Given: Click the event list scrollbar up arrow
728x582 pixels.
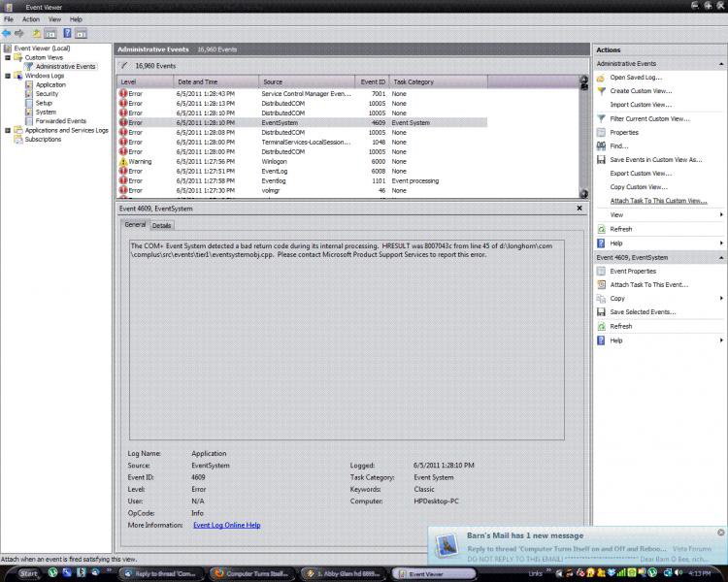Looking at the screenshot, I should coord(584,80).
